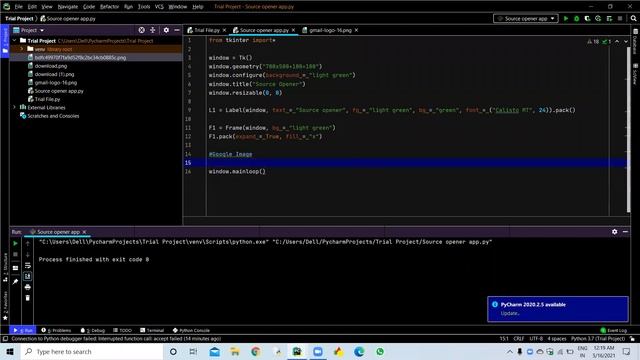Image resolution: width=640 pixels, height=360 pixels.
Task: Select Scratches and Consoles node
Action: pyautogui.click(x=53, y=116)
